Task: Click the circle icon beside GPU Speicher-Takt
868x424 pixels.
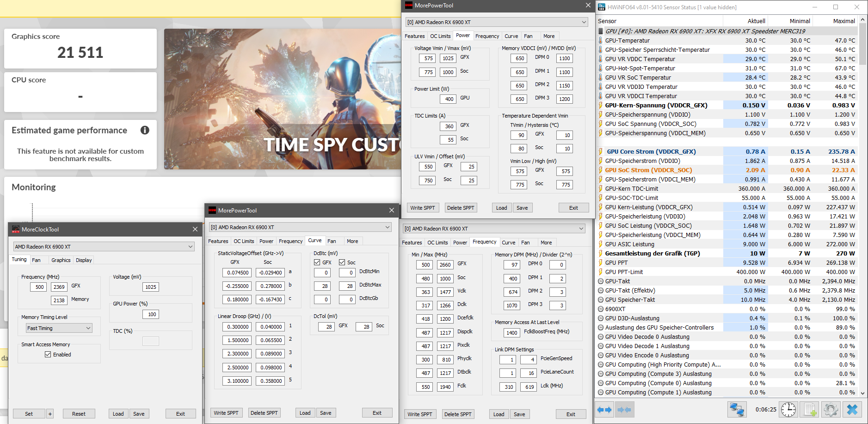Action: [601, 299]
